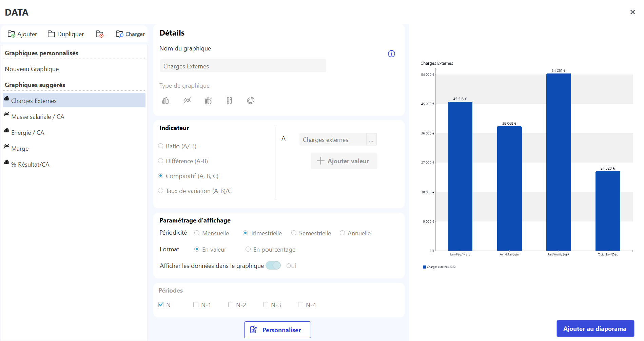This screenshot has width=644, height=341.
Task: Click Ajouter au diaporama button
Action: pos(595,328)
